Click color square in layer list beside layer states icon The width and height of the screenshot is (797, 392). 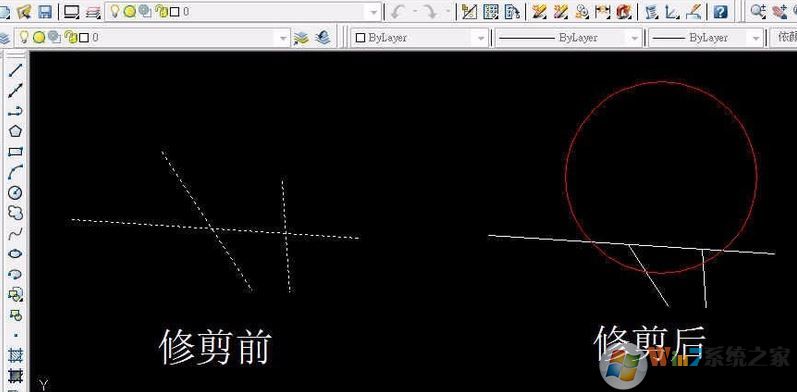pos(175,12)
